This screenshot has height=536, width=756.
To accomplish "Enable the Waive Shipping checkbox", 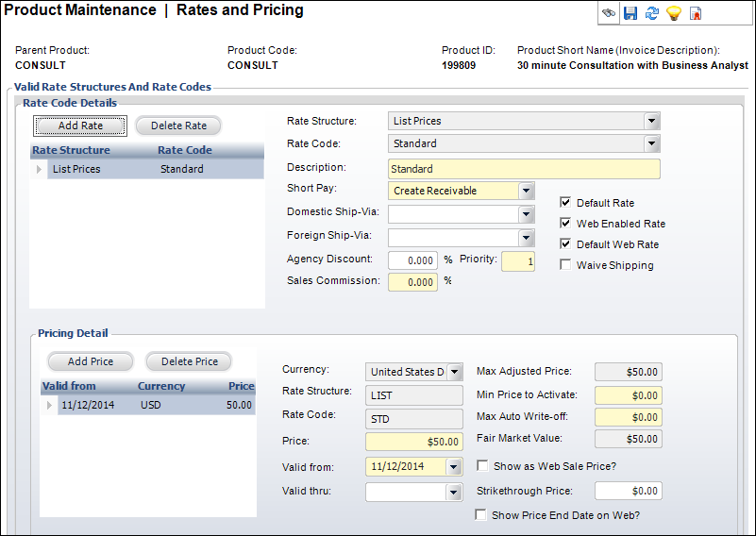I will (x=565, y=264).
